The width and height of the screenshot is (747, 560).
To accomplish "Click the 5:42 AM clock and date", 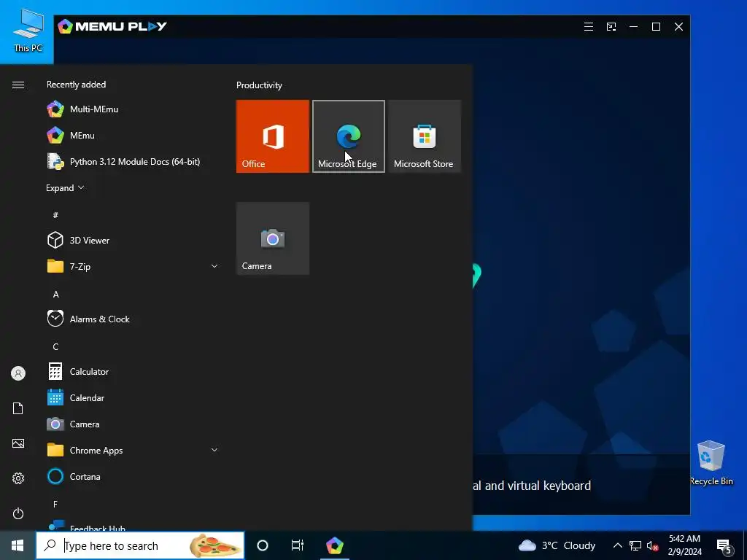I will click(684, 545).
